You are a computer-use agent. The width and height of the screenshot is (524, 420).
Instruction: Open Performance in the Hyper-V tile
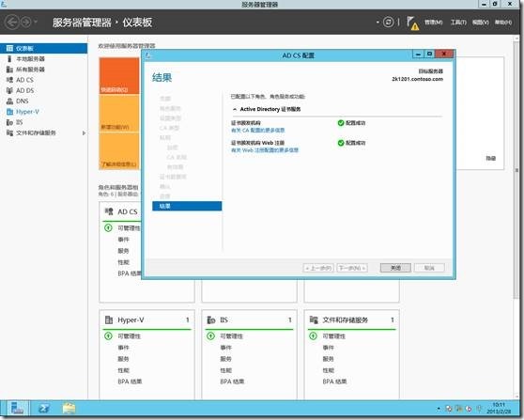point(123,370)
